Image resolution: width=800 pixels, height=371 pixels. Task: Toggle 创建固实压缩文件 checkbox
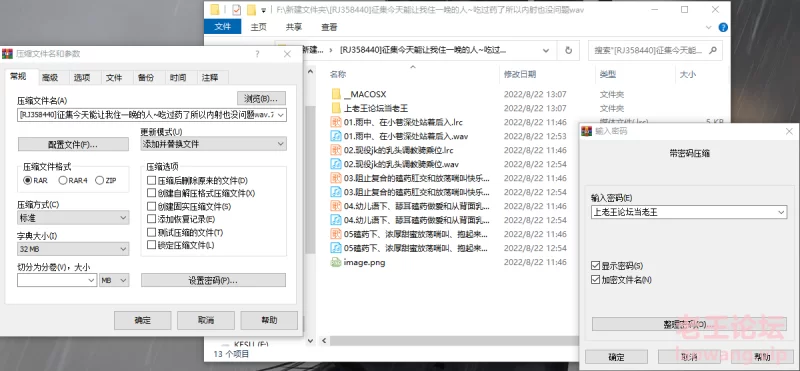[x=151, y=206]
